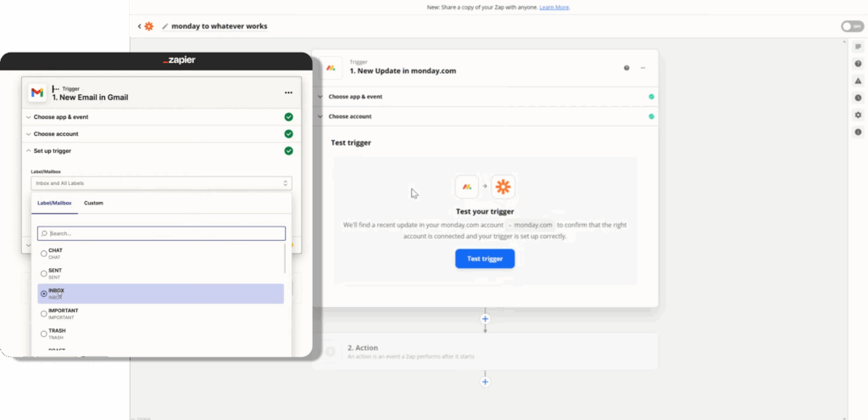Click the green checkmark next to Choose account in Gmail card

click(288, 134)
